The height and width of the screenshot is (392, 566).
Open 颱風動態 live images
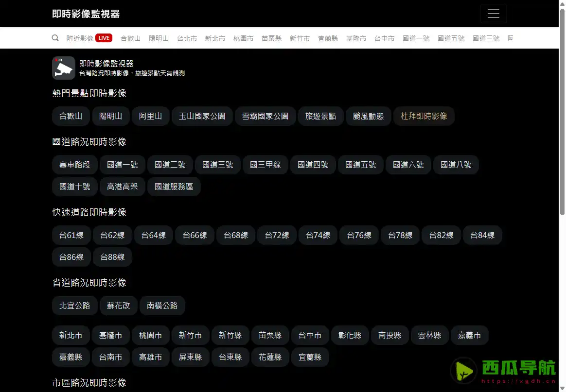[x=368, y=116]
